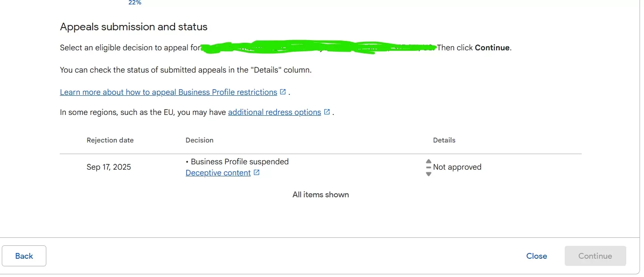The width and height of the screenshot is (644, 277).
Task: Go back with the Back button
Action: click(24, 256)
